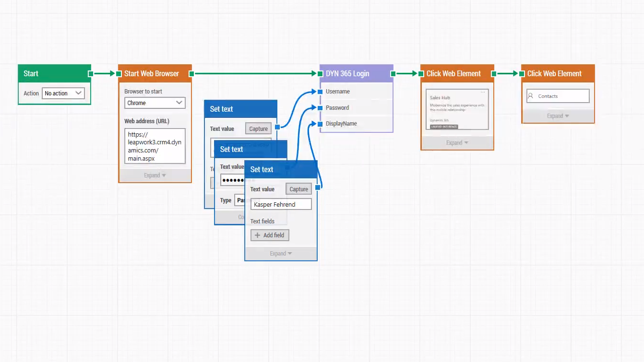Click the Password blue input port
Image resolution: width=644 pixels, height=362 pixels.
pos(320,108)
